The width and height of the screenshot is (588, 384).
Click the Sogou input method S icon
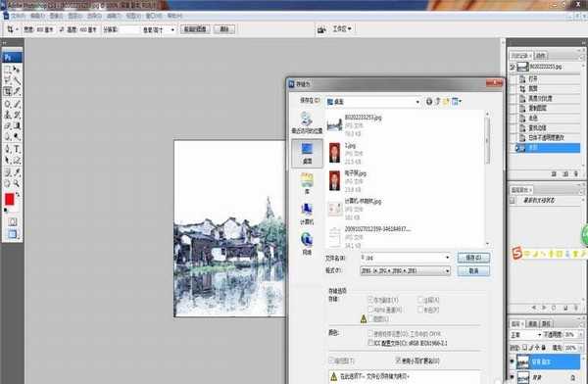[517, 254]
